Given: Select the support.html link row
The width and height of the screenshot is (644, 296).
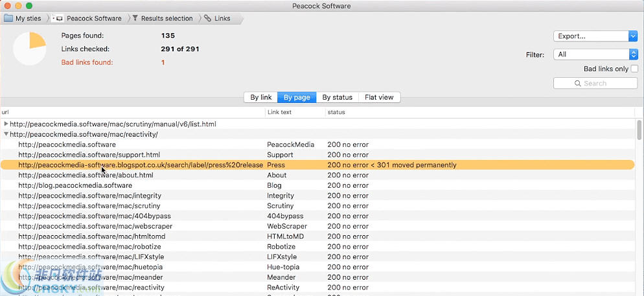Looking at the screenshot, I should [318, 155].
